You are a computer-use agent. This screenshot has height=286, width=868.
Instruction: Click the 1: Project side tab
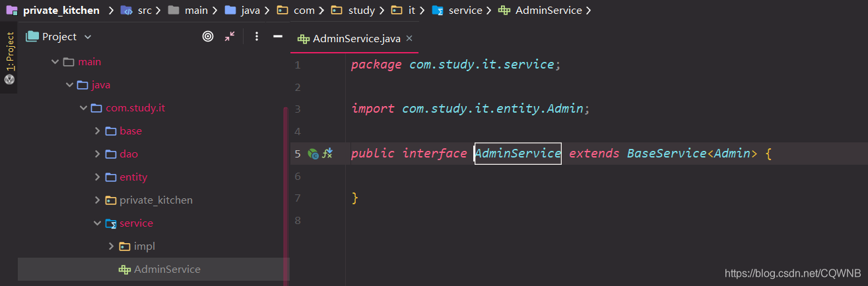pos(9,51)
